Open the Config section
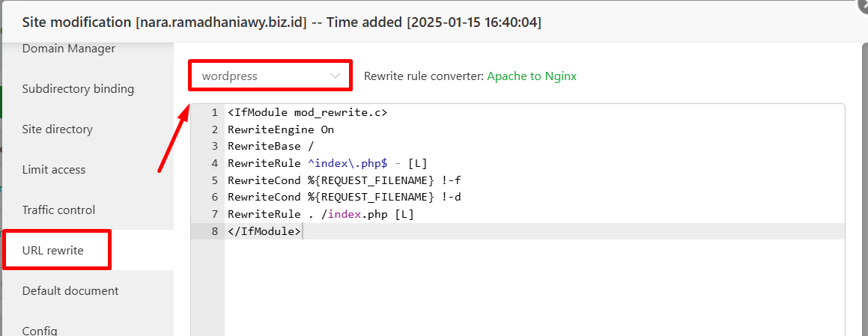 39,331
